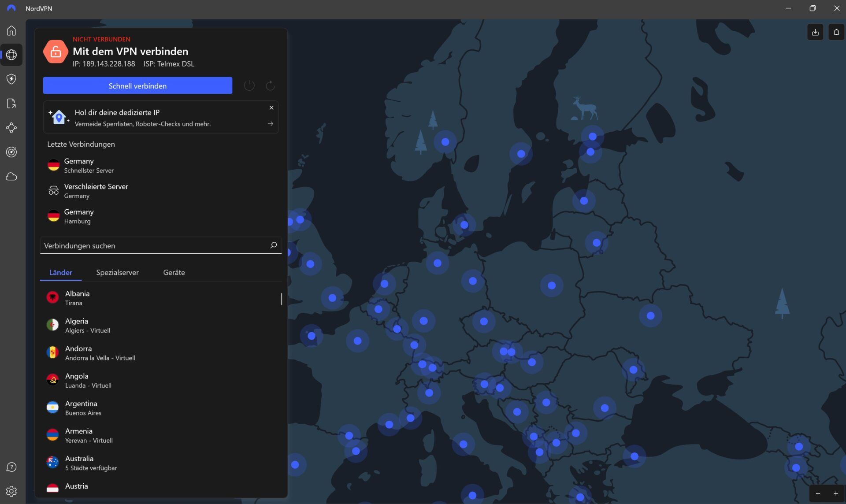Click the orange unlocked padlock status icon
Image resolution: width=846 pixels, height=504 pixels.
(x=56, y=52)
